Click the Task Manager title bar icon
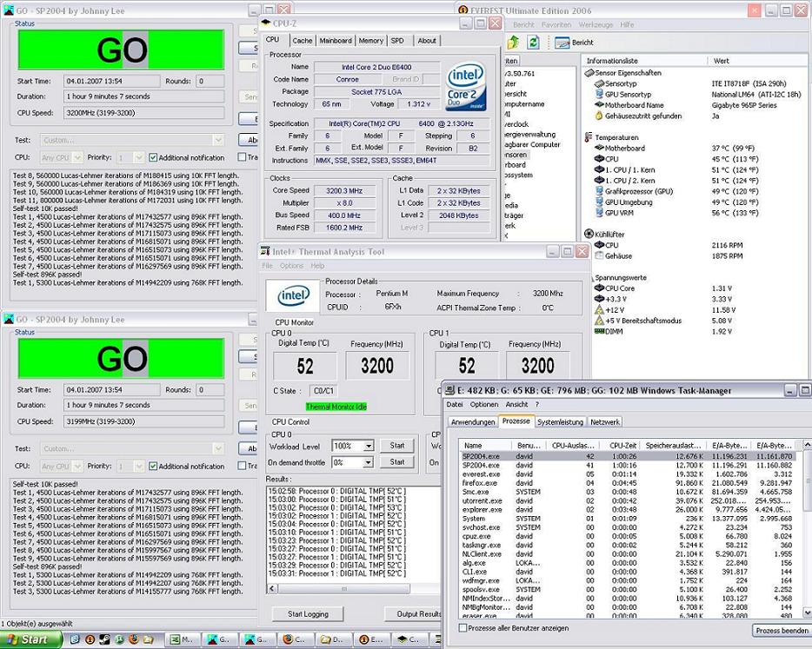Viewport: 812px width, 649px height. pyautogui.click(x=450, y=391)
